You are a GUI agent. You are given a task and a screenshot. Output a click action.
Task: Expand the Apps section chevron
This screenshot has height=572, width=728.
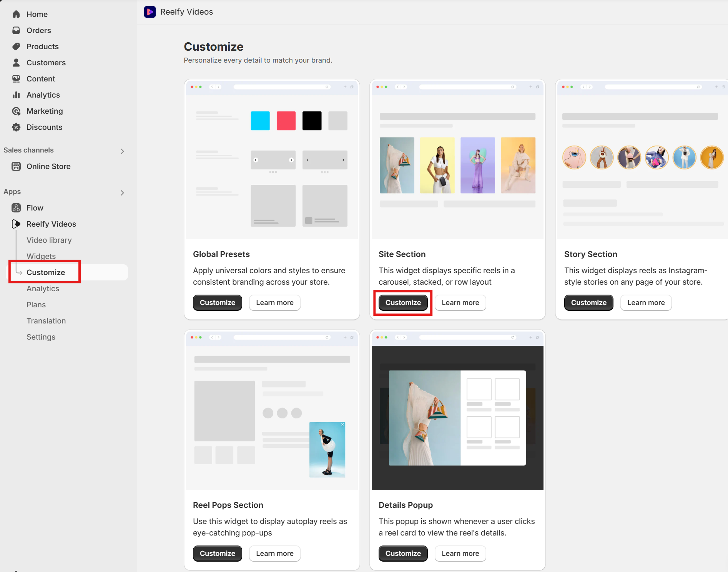122,192
